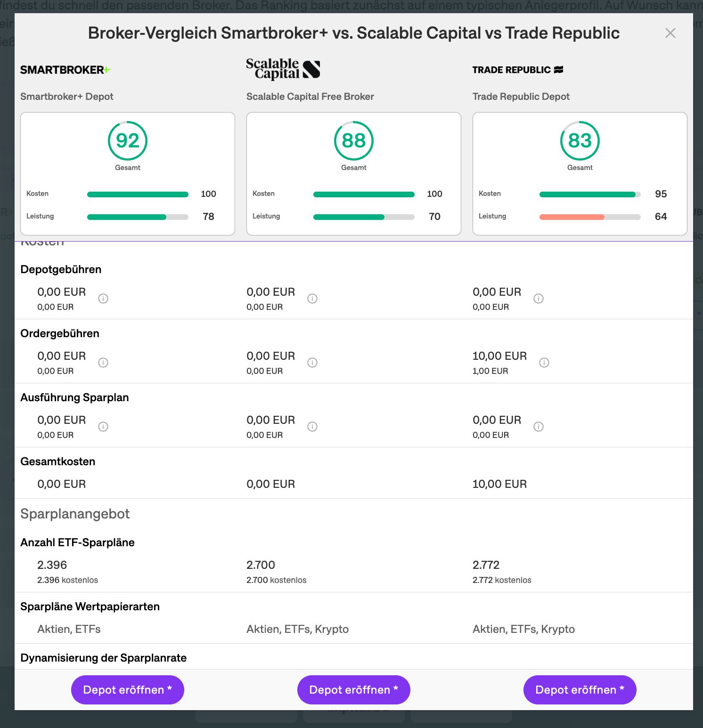The height and width of the screenshot is (728, 703).
Task: Click Trade Republic ETF-Sparpläne count 2.772
Action: click(x=486, y=565)
